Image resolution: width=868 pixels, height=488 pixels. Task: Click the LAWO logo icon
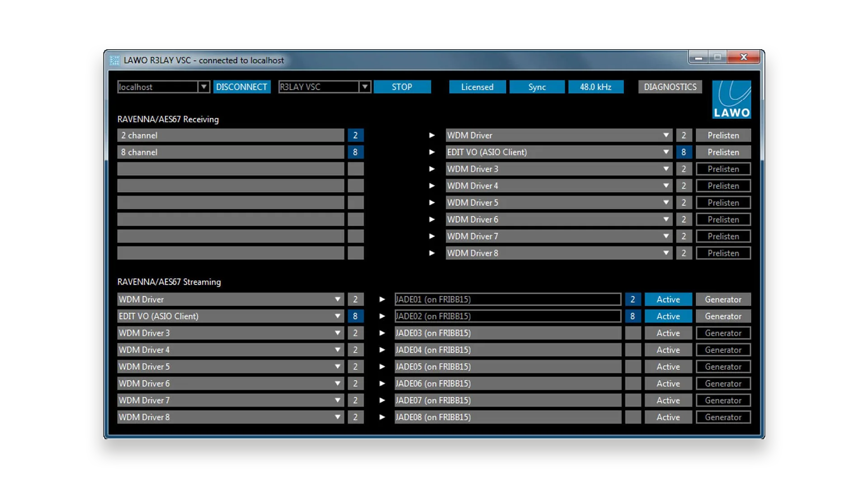(731, 99)
